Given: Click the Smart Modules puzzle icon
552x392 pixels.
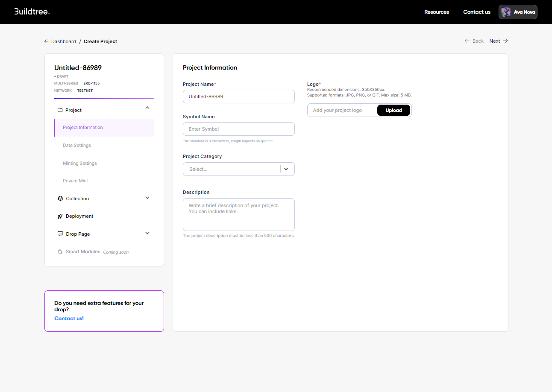Looking at the screenshot, I should click(x=60, y=252).
